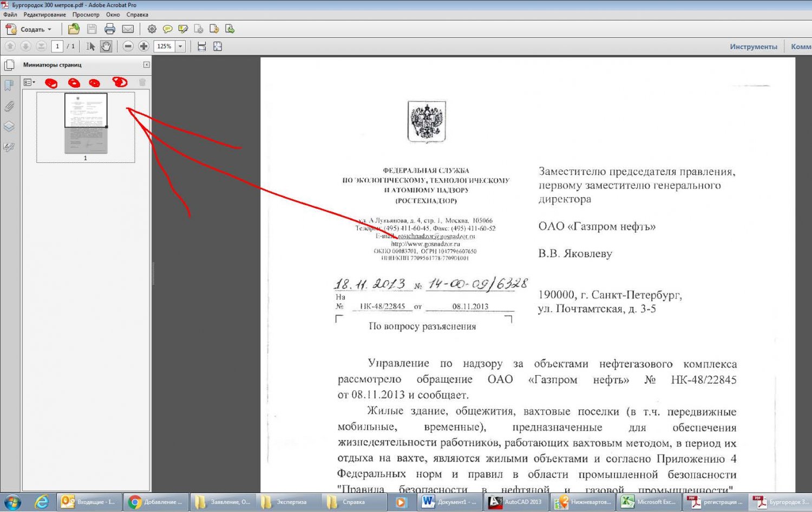The width and height of the screenshot is (812, 512).
Task: Zoom in with the plus button
Action: click(143, 47)
